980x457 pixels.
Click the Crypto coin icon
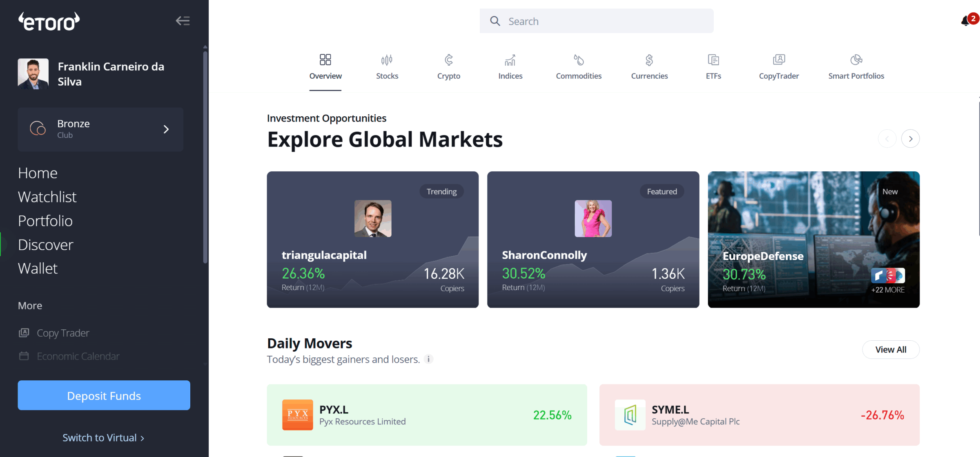pos(449,60)
